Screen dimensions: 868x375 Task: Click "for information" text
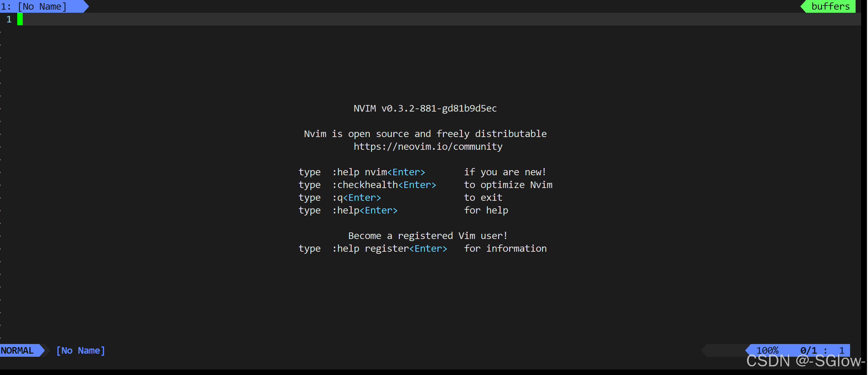(x=505, y=249)
